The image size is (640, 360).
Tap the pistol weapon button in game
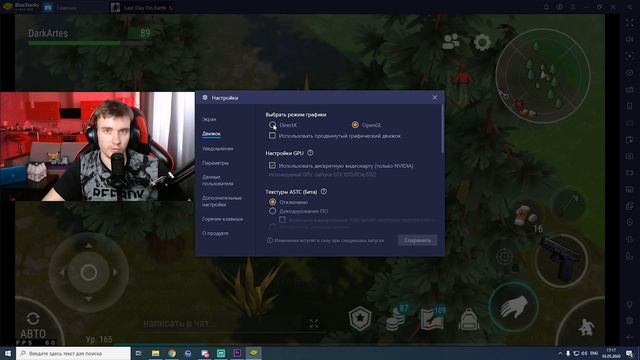click(561, 260)
